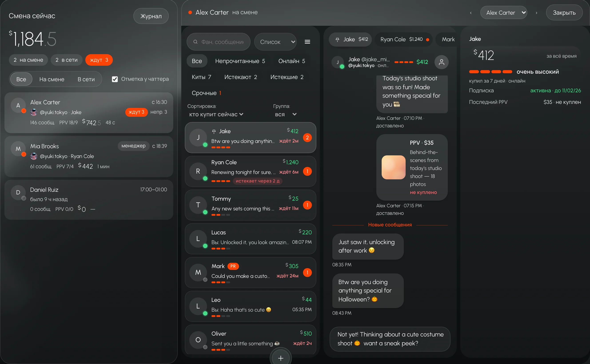Click the reply message input field
The height and width of the screenshot is (364, 590).
tap(390, 339)
